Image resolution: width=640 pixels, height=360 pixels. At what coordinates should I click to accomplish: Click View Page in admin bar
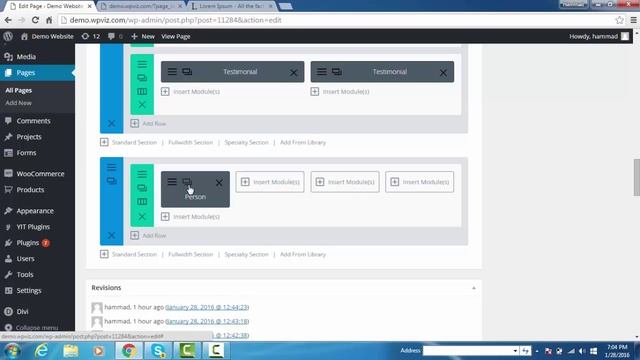pos(176,36)
